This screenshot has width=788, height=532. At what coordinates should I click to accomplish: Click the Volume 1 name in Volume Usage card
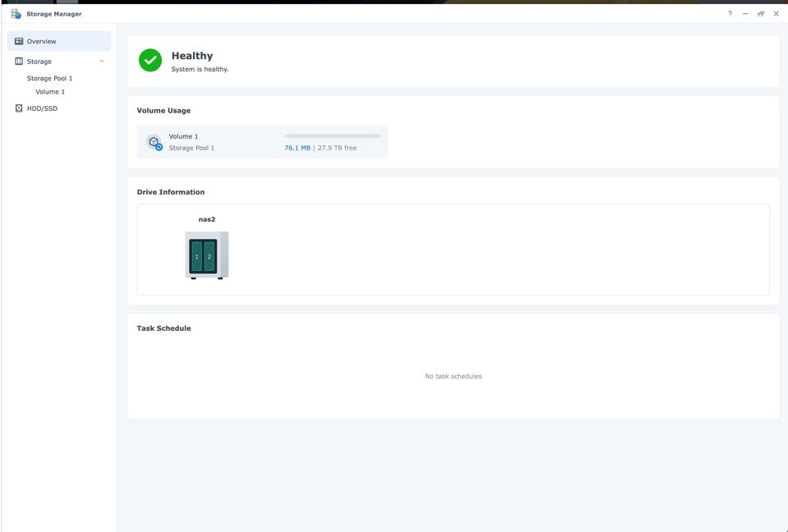tap(183, 136)
